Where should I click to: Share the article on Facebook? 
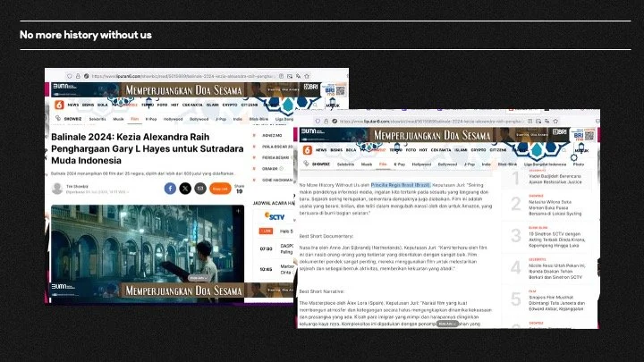tap(170, 189)
